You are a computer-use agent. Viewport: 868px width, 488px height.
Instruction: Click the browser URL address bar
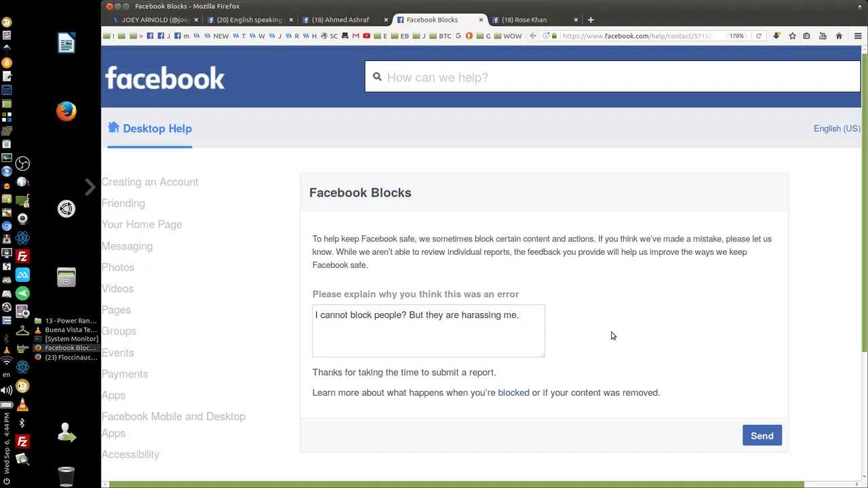[637, 36]
